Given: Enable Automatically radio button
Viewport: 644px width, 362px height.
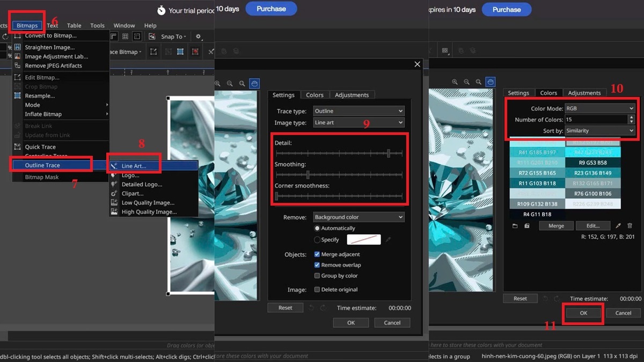Looking at the screenshot, I should (317, 228).
